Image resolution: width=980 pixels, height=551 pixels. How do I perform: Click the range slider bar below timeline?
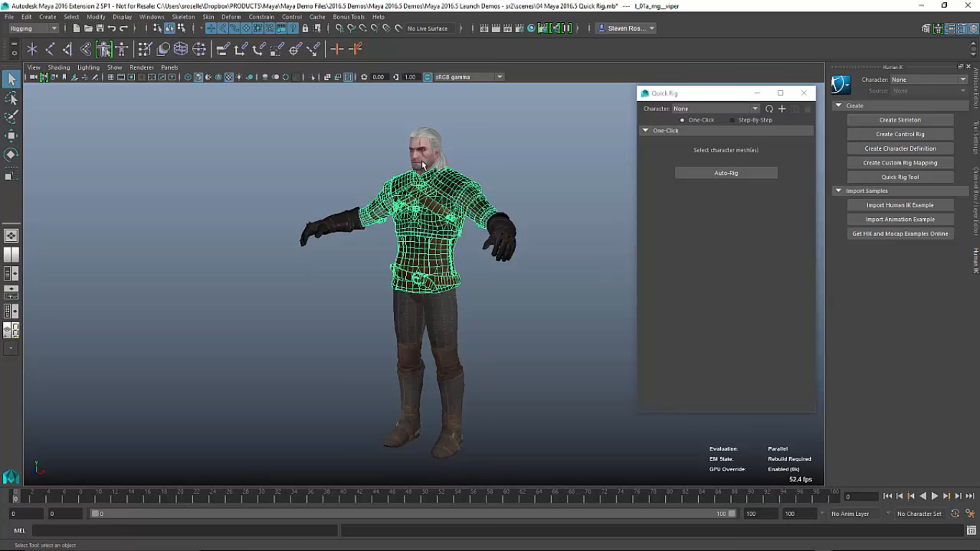pyautogui.click(x=413, y=514)
